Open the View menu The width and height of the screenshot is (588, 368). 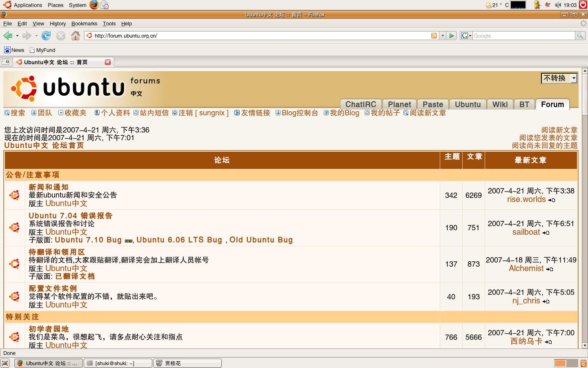(38, 24)
